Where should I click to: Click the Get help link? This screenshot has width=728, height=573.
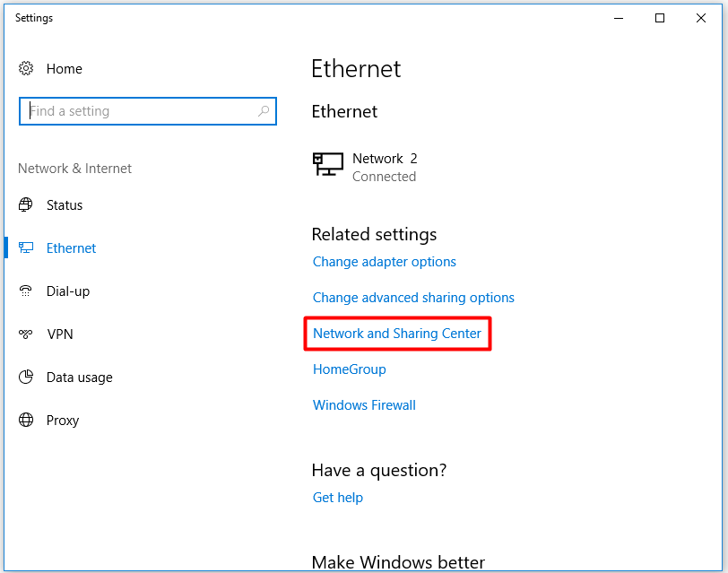click(337, 498)
